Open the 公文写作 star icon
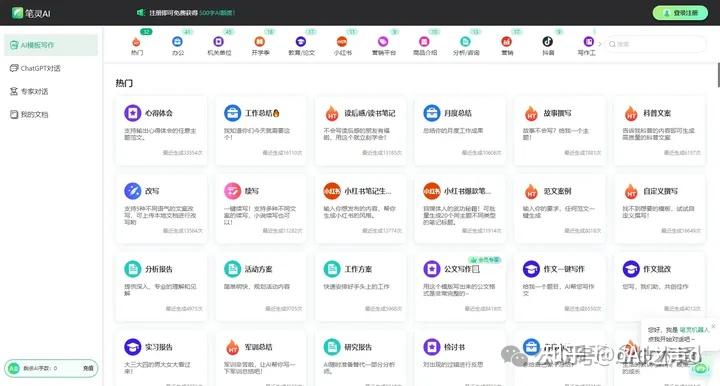 (432, 269)
